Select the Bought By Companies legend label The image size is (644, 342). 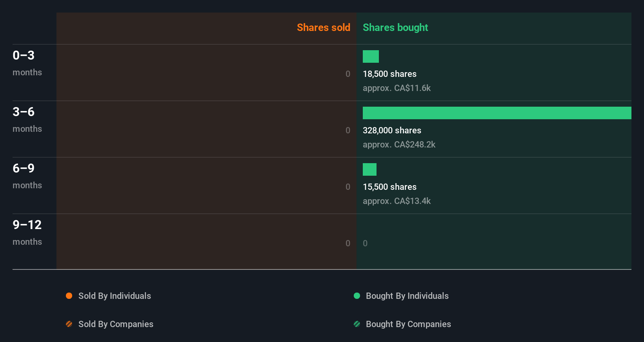pos(408,324)
